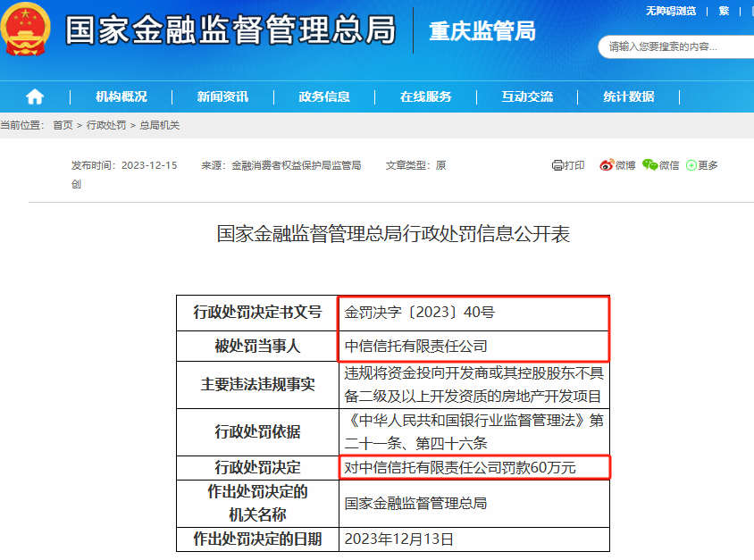Open the 在线服务 menu

(x=425, y=96)
